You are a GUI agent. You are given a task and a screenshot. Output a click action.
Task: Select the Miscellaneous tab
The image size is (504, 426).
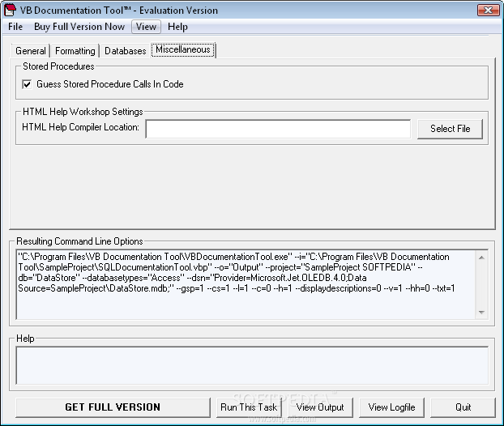pos(183,49)
